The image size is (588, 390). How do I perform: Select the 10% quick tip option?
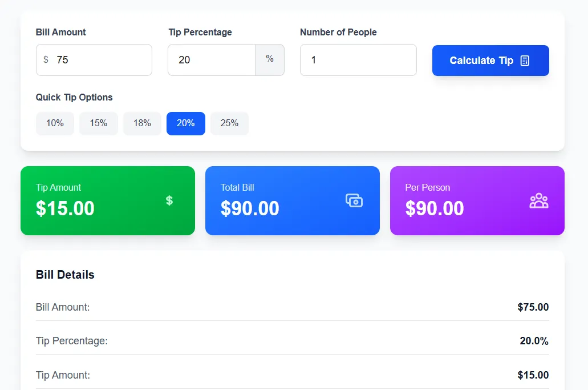click(x=55, y=123)
